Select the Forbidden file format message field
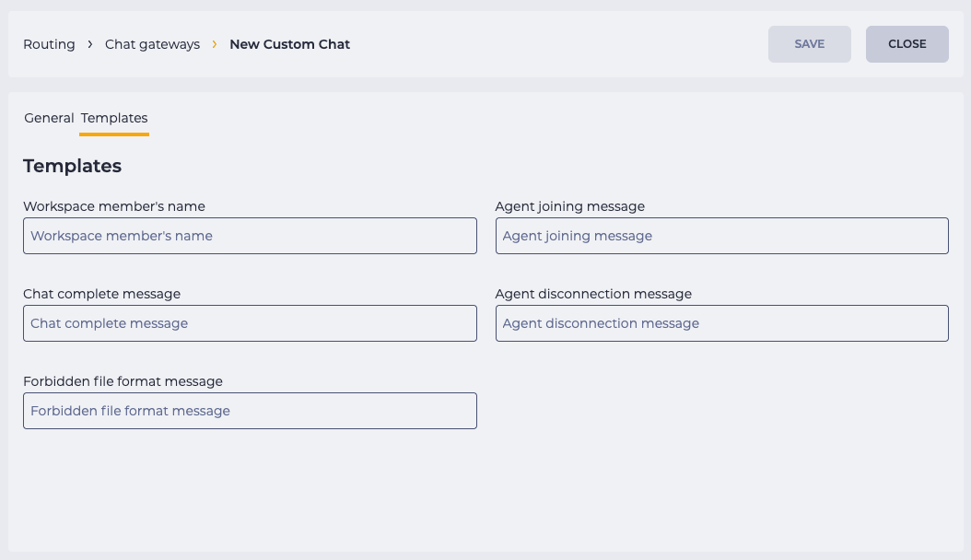The width and height of the screenshot is (971, 560). tap(251, 411)
